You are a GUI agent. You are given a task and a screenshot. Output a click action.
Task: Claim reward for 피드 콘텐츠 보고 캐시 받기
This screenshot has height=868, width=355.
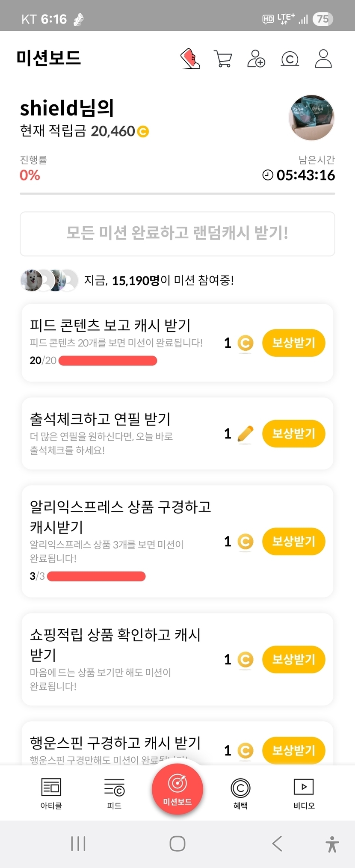(x=293, y=343)
